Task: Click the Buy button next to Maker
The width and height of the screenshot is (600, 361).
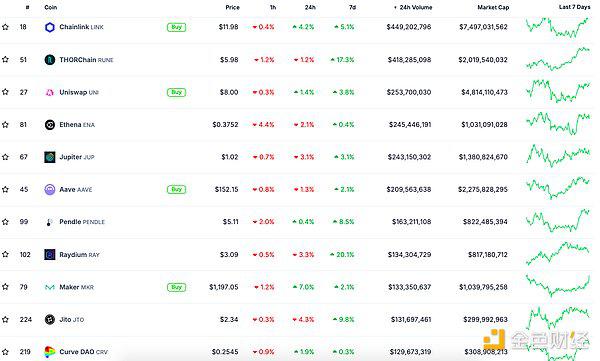Action: 176,287
